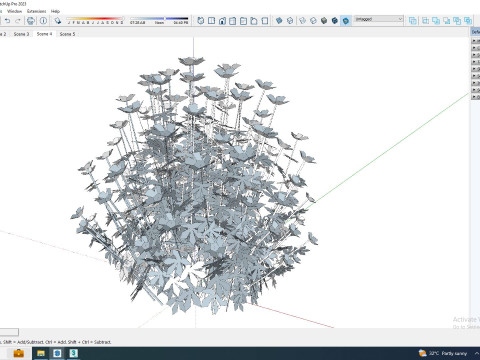
Task: Click the Redo arrow in the toolbar
Action: (18, 21)
